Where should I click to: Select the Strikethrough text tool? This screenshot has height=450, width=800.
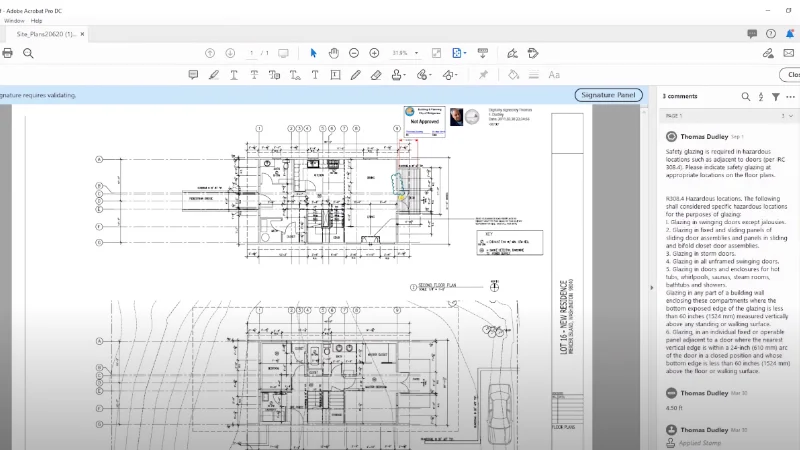(254, 75)
